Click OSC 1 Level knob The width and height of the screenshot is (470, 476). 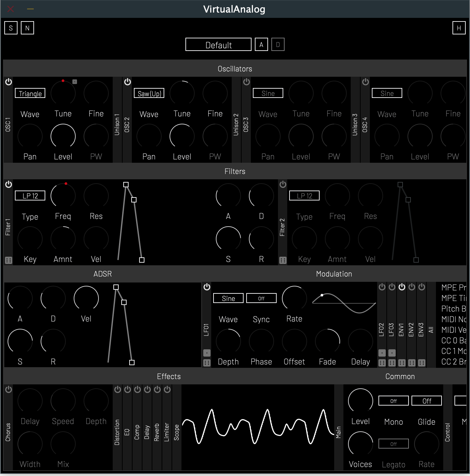[x=63, y=136]
